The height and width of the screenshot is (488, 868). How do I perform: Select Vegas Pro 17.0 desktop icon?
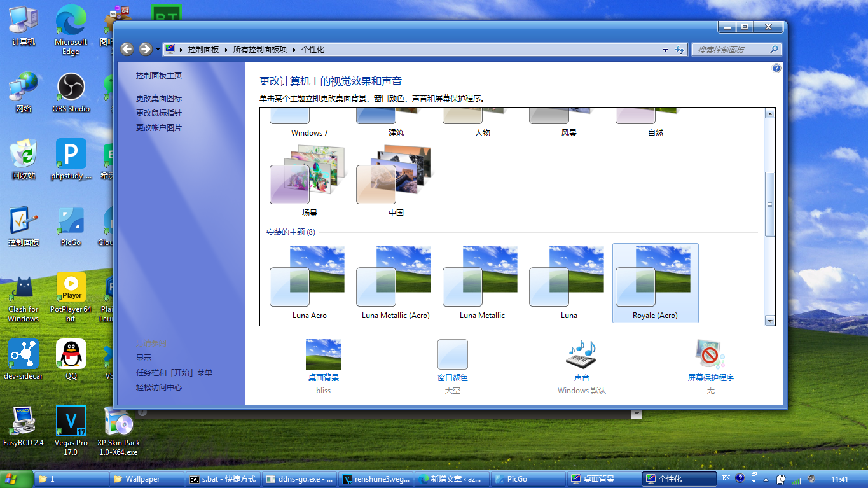71,431
